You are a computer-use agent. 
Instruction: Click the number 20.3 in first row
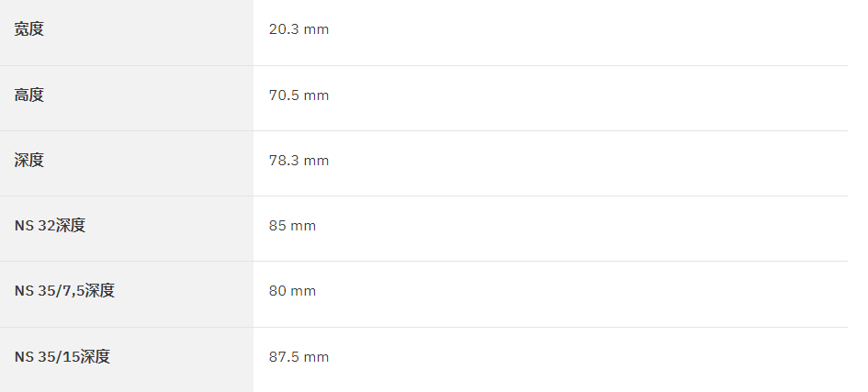tap(284, 29)
